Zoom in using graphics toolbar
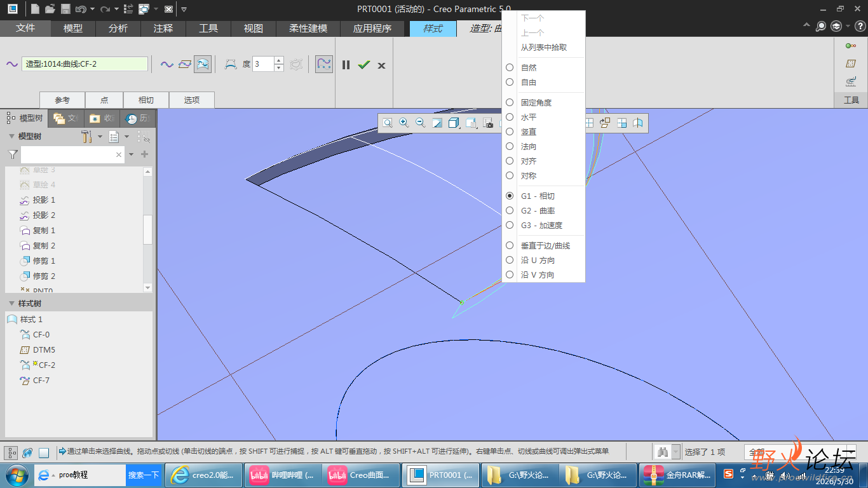868x488 pixels. pyautogui.click(x=403, y=123)
